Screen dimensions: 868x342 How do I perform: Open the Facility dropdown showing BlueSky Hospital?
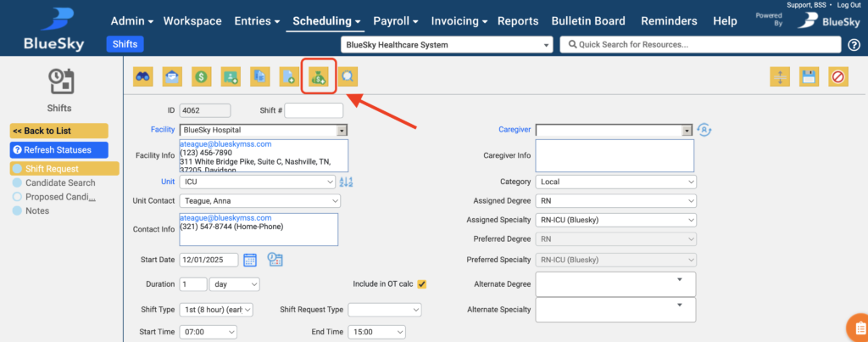[264, 131]
